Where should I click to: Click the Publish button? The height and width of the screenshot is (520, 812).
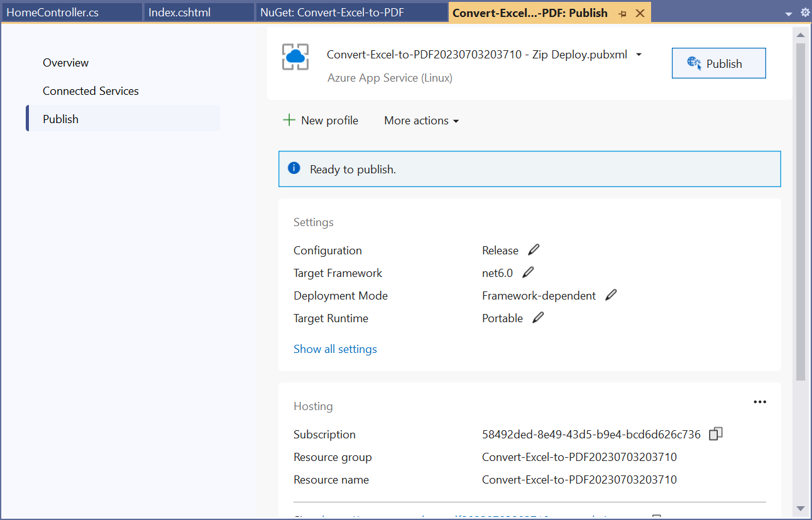point(719,63)
